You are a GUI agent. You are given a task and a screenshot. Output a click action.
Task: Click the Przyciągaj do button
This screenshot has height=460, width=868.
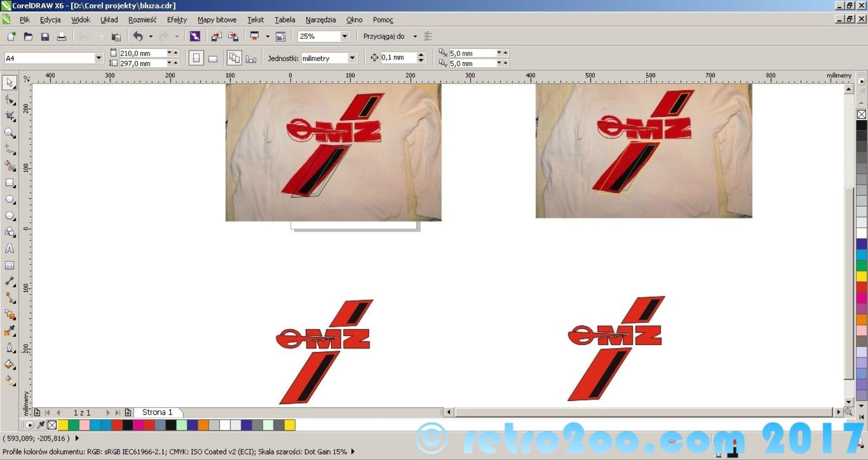(x=384, y=36)
